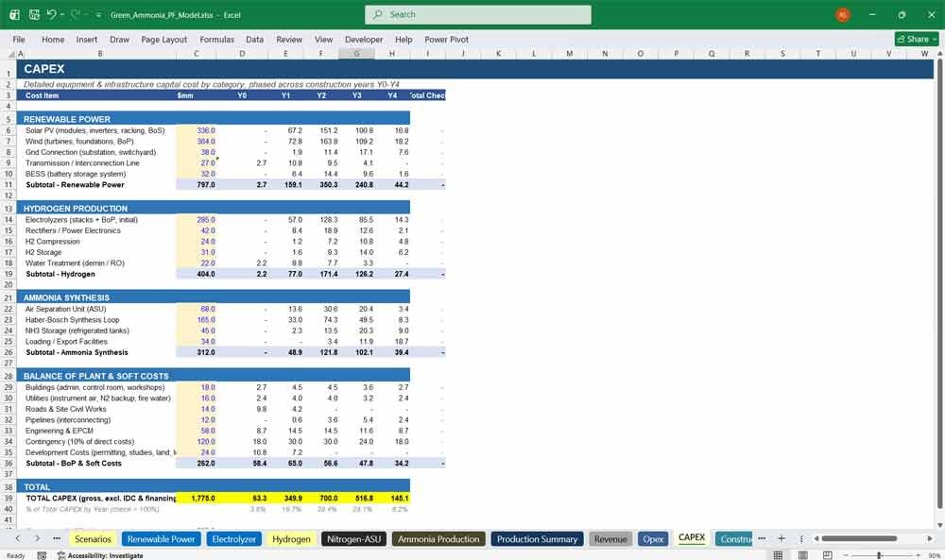945x560 pixels.
Task: Click the horizontal scrollbar thumb
Action: click(x=859, y=538)
